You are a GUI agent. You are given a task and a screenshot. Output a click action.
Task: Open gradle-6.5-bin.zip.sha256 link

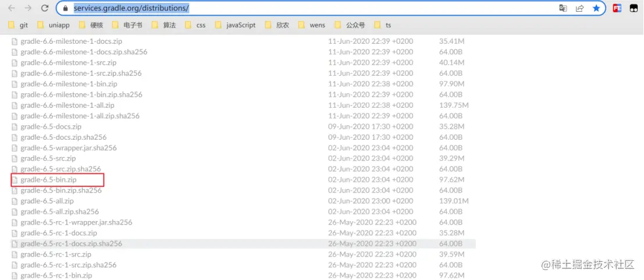[x=61, y=190]
